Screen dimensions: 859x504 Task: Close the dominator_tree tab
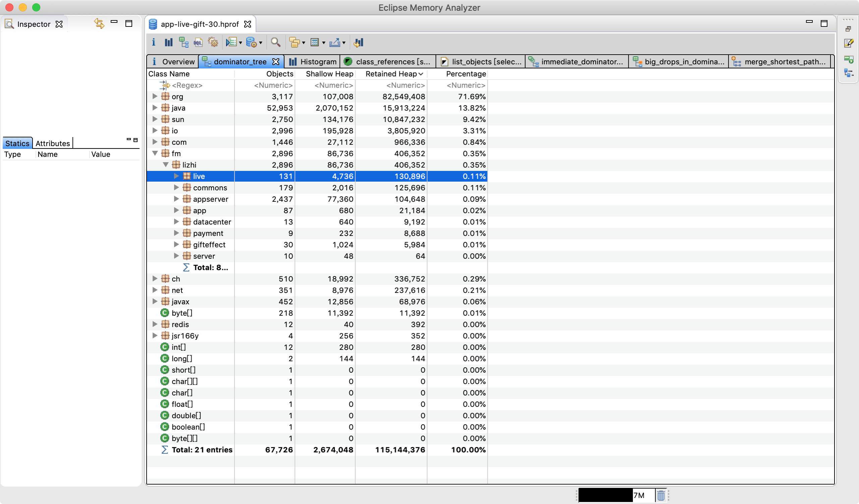(x=276, y=62)
